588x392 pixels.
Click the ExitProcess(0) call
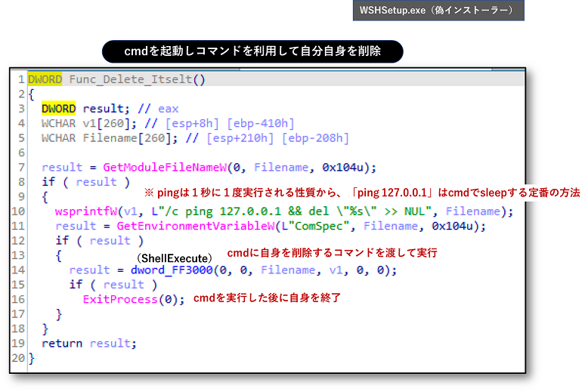tap(134, 299)
